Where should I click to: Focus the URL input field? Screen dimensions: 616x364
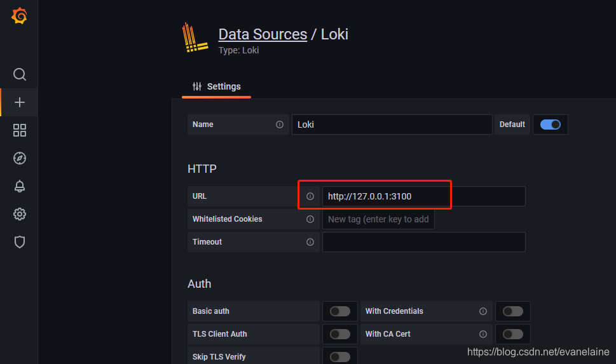click(423, 196)
